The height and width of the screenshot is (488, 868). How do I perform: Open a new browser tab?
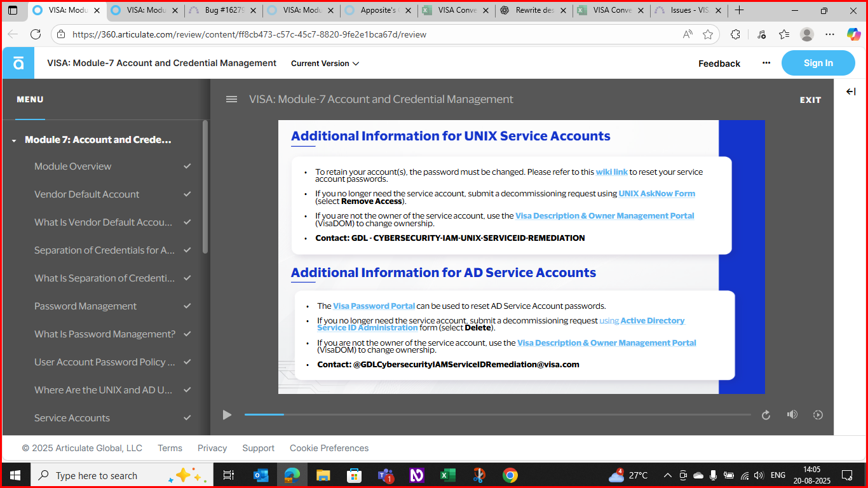coord(739,10)
